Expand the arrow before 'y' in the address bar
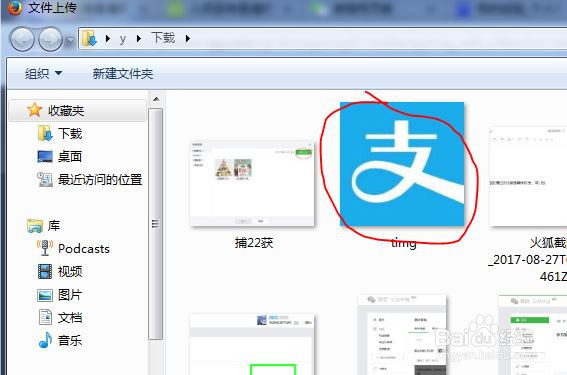 (107, 38)
